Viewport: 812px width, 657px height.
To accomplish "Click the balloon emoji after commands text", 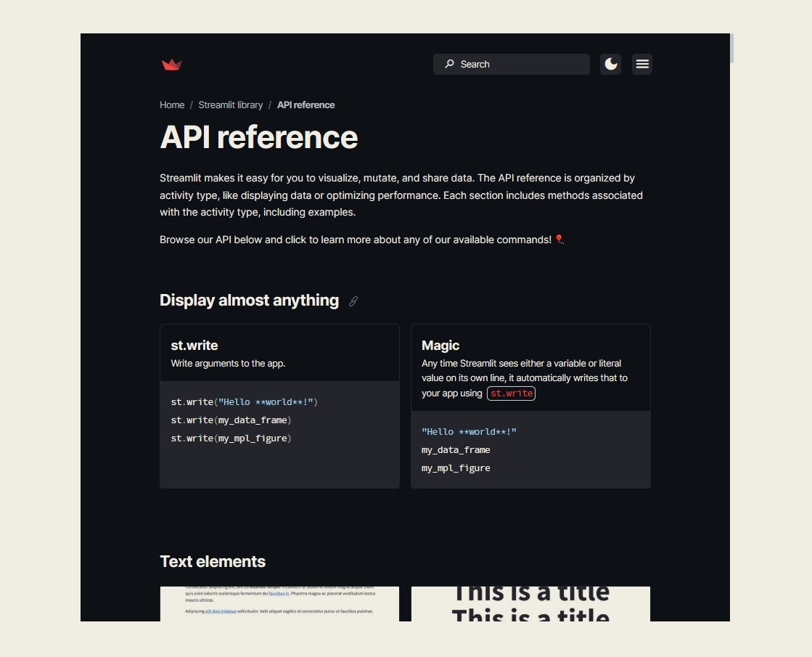I will [559, 240].
